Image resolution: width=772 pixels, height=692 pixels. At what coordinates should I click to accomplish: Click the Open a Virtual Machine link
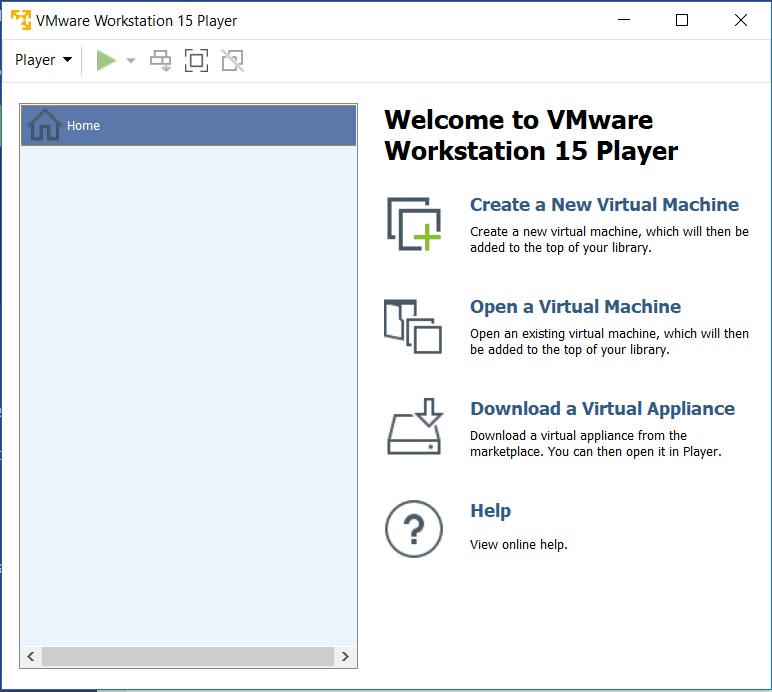pos(575,307)
